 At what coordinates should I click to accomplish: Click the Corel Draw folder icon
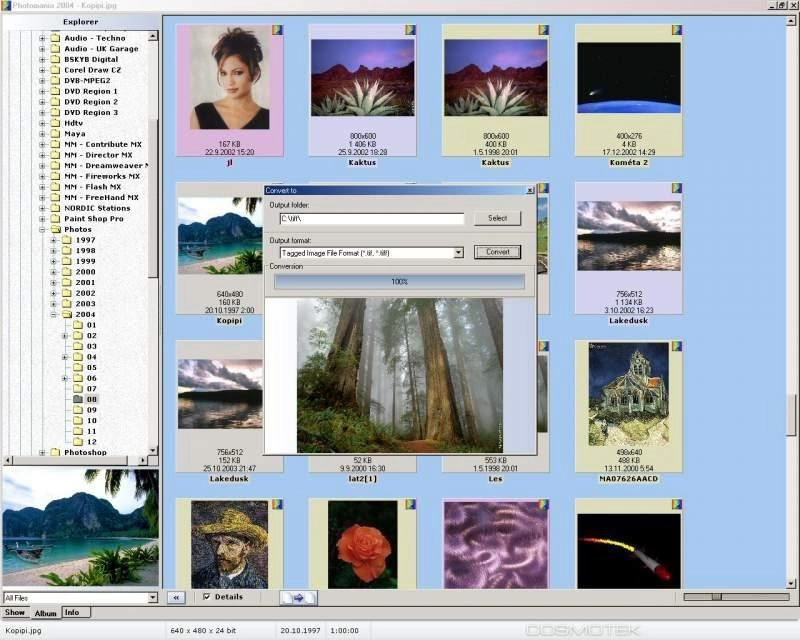tap(55, 70)
